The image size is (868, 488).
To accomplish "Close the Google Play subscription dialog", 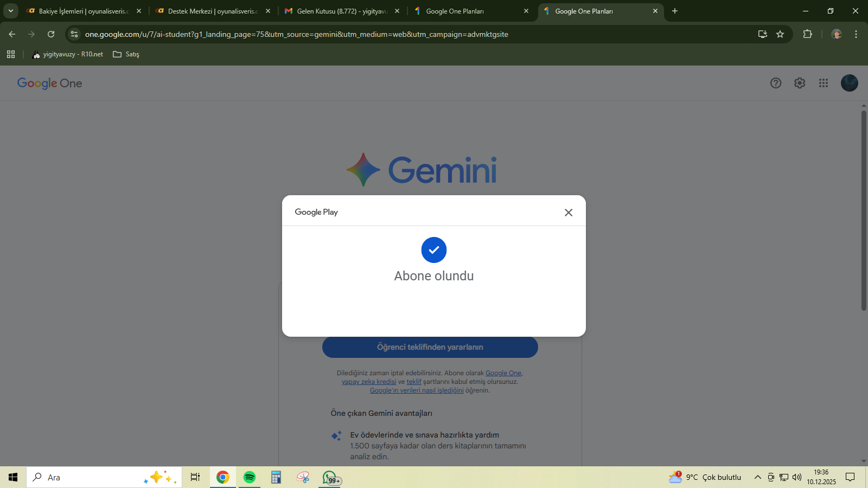I will click(x=569, y=213).
